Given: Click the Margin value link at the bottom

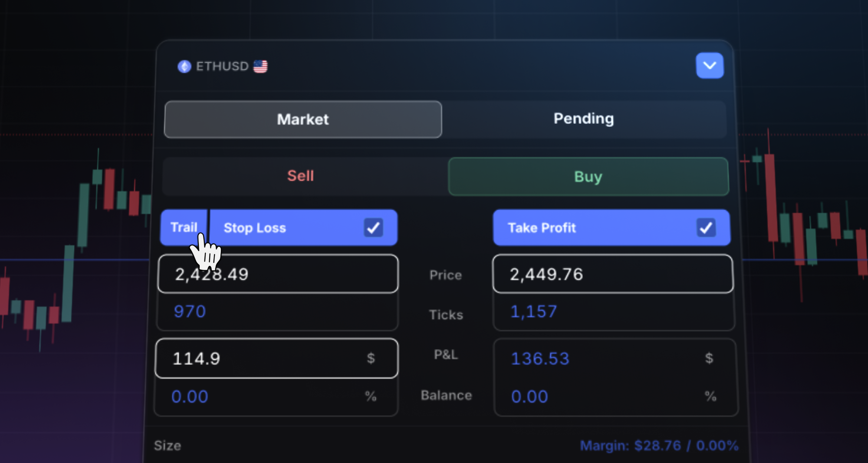Looking at the screenshot, I should pos(659,445).
